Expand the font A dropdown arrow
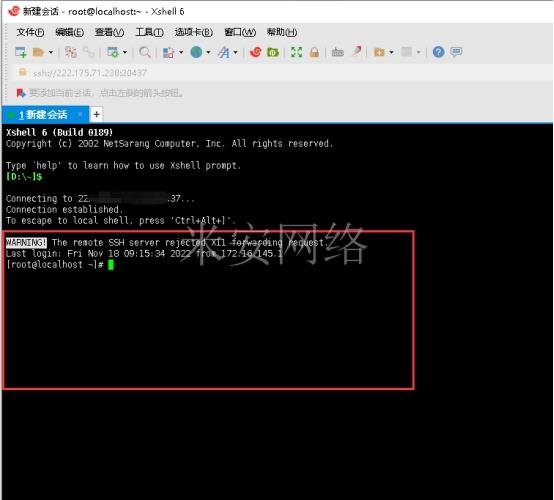The height and width of the screenshot is (500, 554). coord(235,52)
